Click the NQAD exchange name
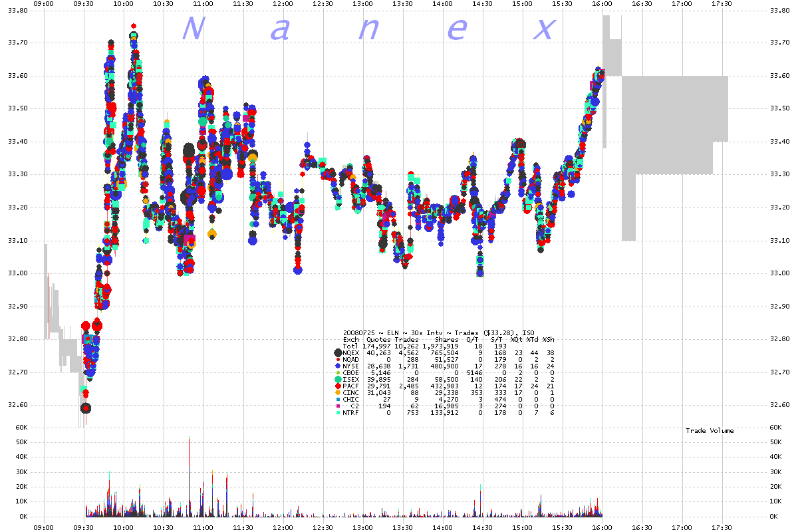Screen dimensions: 798x532 (x=351, y=360)
